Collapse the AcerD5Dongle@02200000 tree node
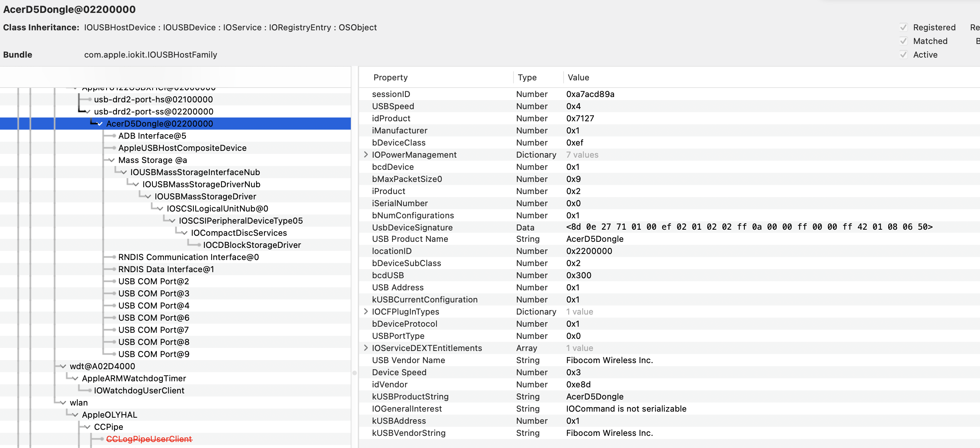The image size is (980, 448). pyautogui.click(x=100, y=124)
